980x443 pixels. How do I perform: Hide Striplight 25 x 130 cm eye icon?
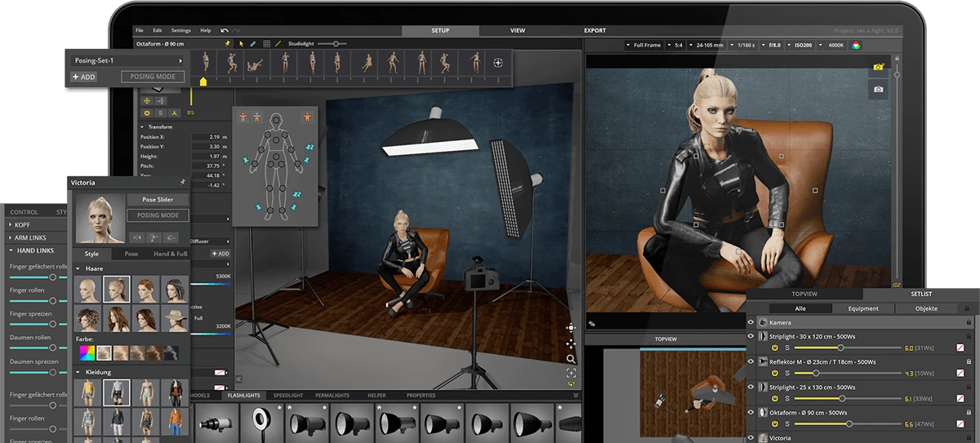[751, 387]
